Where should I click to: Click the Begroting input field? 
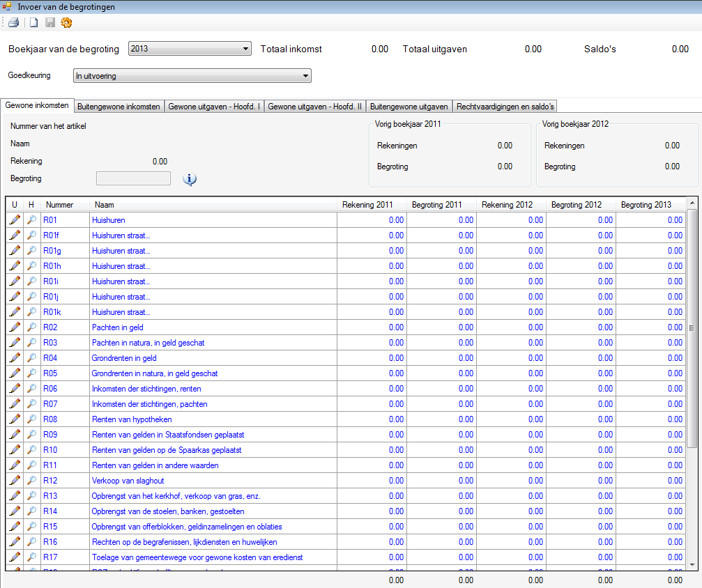click(133, 178)
